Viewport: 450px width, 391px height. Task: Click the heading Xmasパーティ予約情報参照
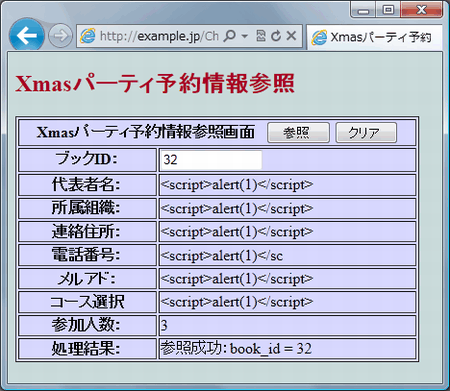tap(155, 83)
